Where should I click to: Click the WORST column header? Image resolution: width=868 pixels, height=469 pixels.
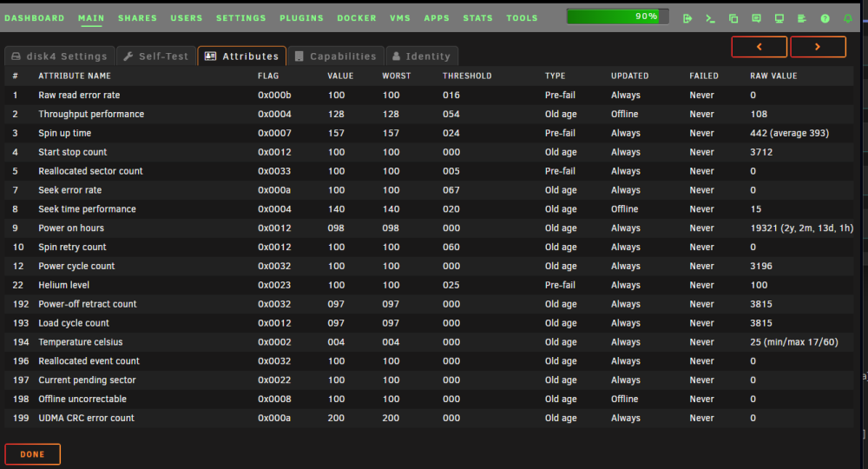point(397,76)
